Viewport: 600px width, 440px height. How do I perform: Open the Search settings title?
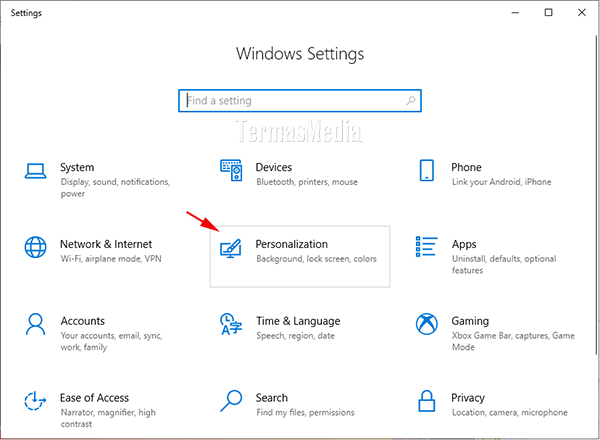coord(272,398)
